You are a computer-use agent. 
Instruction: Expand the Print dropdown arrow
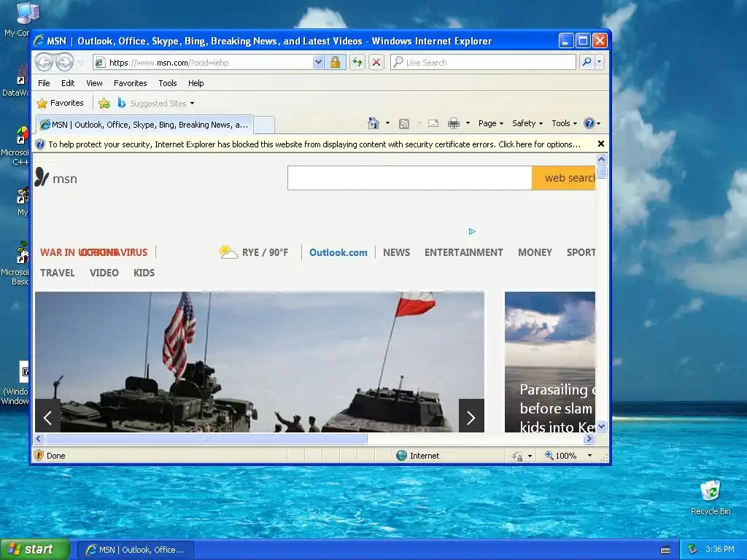(468, 123)
